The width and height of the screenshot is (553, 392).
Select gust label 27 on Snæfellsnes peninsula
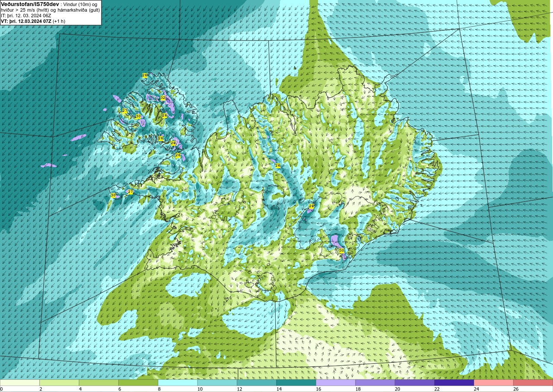click(x=130, y=192)
